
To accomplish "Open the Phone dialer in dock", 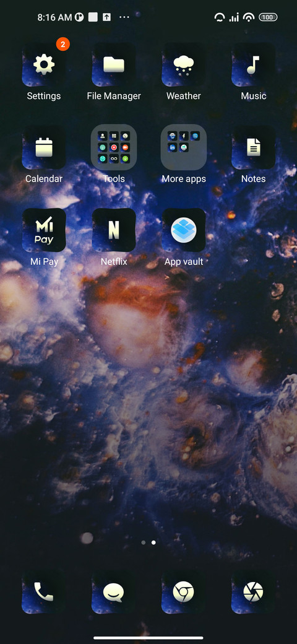I will pos(44,592).
